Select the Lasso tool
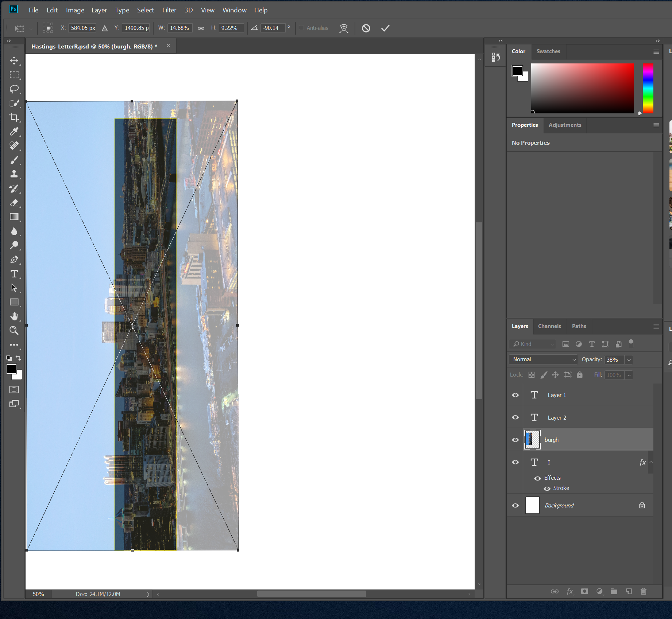This screenshot has height=619, width=672. (14, 89)
